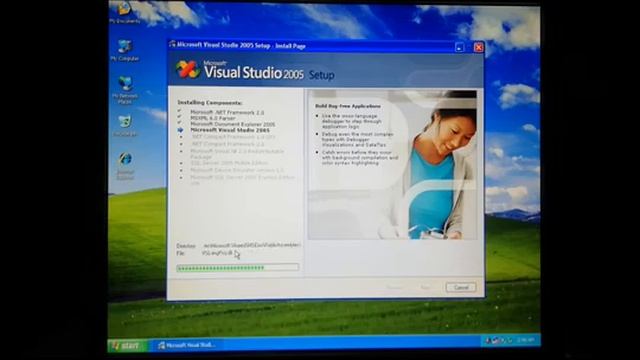640x360 pixels.
Task: Minimize the Visual Studio 2005 Setup window
Action: point(460,47)
